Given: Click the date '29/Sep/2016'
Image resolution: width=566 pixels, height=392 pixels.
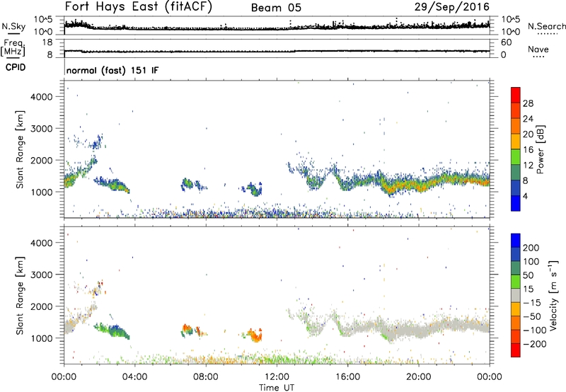Looking at the screenshot, I should coord(452,7).
